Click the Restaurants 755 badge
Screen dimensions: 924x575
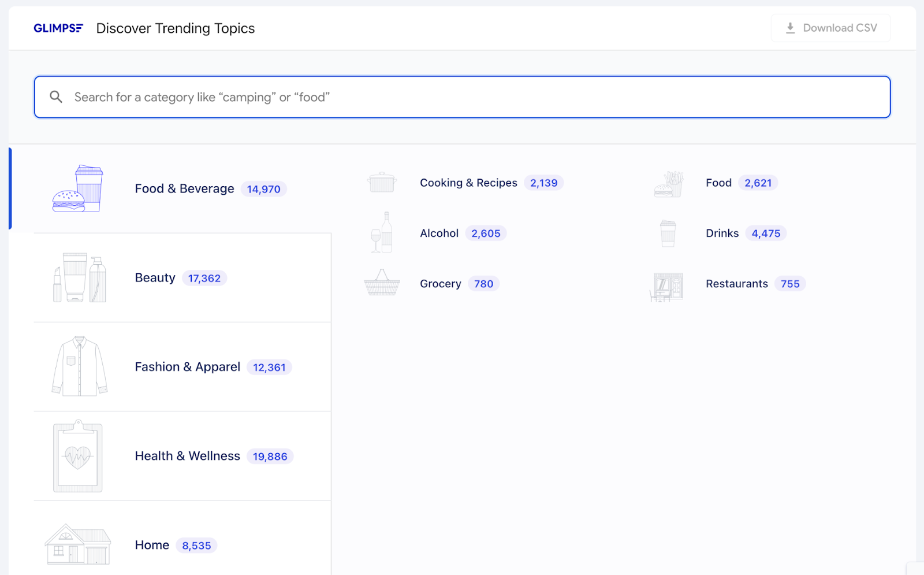click(789, 284)
